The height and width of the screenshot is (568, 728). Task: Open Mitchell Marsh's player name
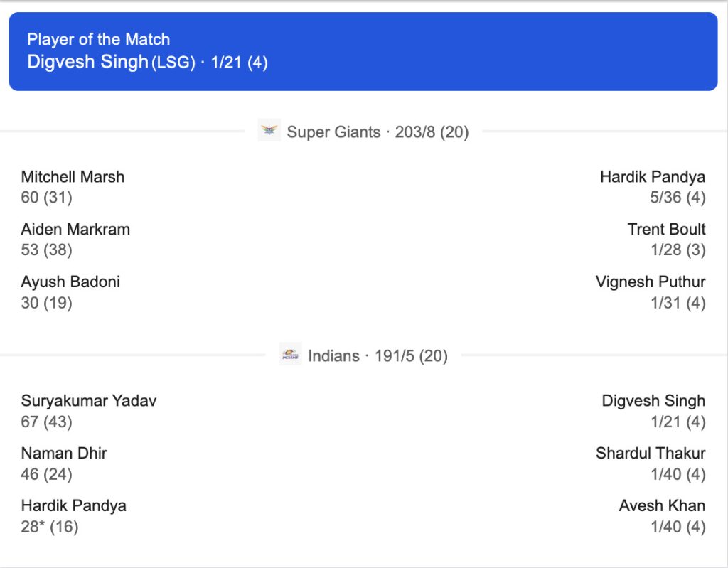(73, 177)
